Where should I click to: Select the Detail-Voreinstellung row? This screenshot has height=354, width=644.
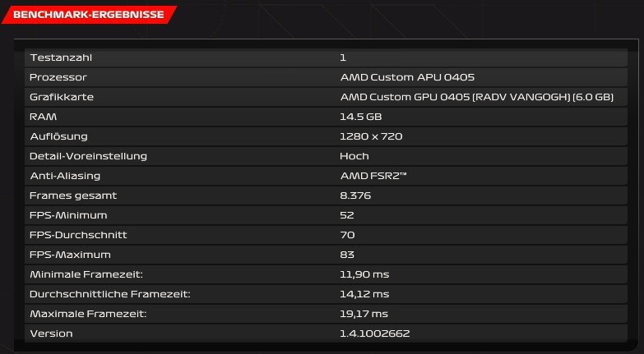326,156
